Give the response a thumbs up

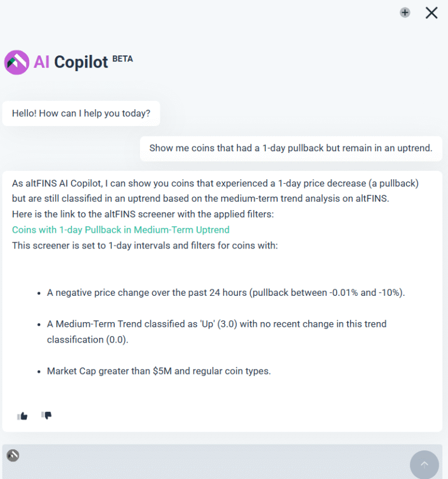22,415
